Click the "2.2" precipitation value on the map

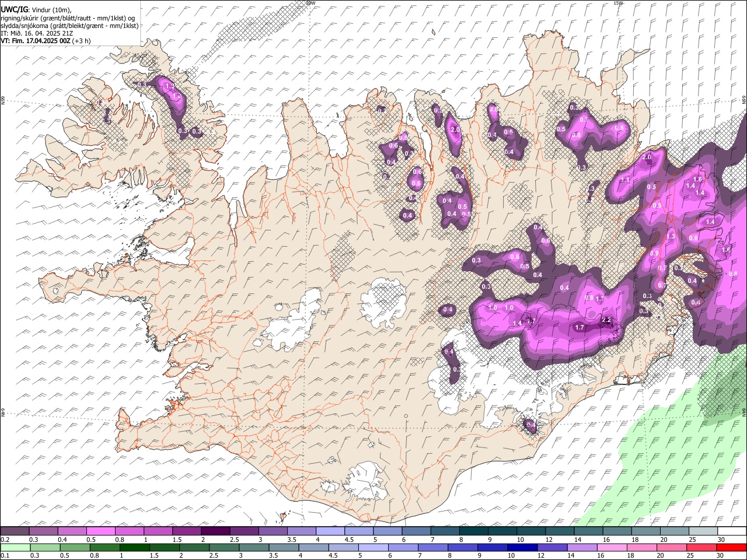[606, 320]
